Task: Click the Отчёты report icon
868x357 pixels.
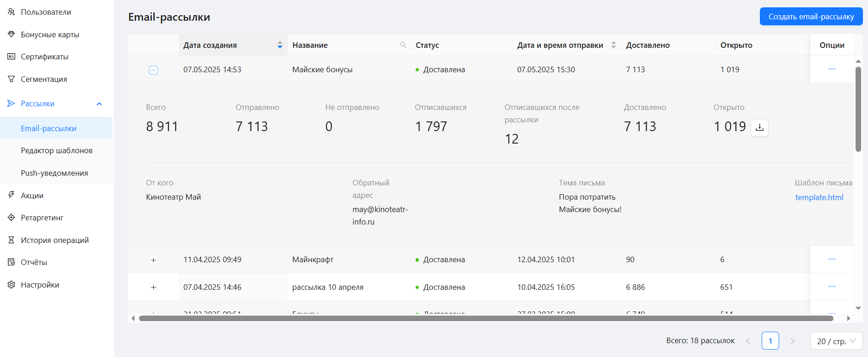Action: point(12,262)
